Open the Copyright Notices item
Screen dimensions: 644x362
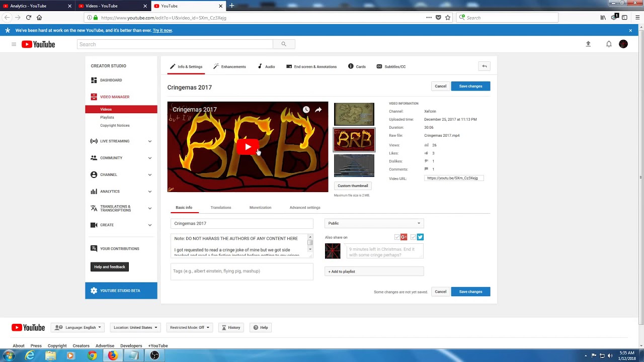pyautogui.click(x=115, y=125)
